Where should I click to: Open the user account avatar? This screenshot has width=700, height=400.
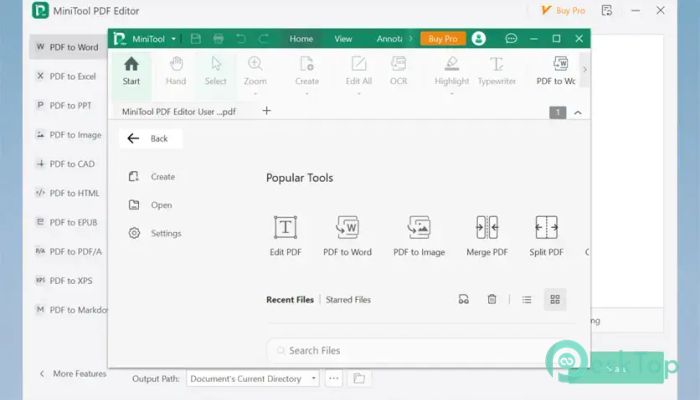[479, 39]
